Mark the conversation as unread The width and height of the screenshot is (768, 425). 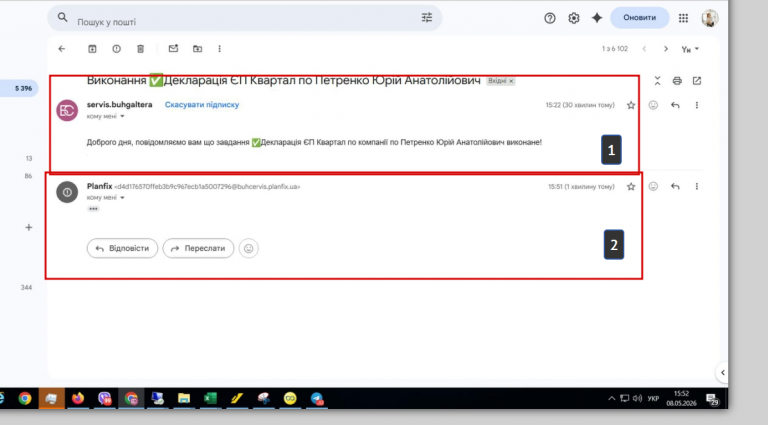[173, 48]
